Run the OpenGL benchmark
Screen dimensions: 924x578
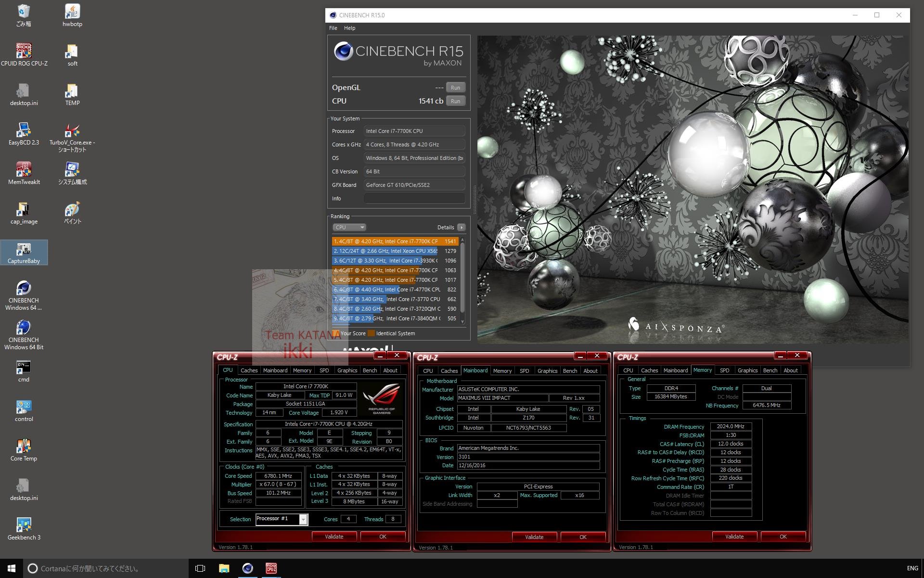pos(455,87)
